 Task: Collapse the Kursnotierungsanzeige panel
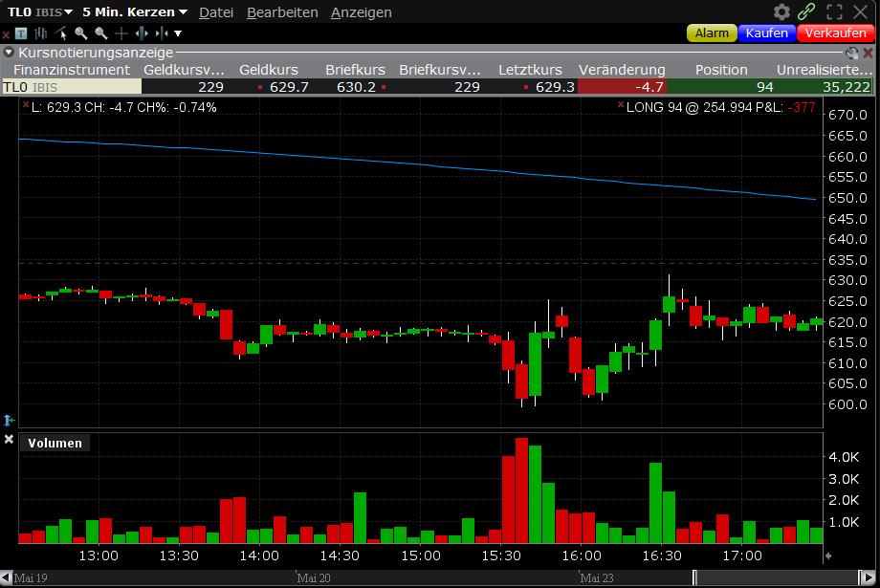point(8,54)
